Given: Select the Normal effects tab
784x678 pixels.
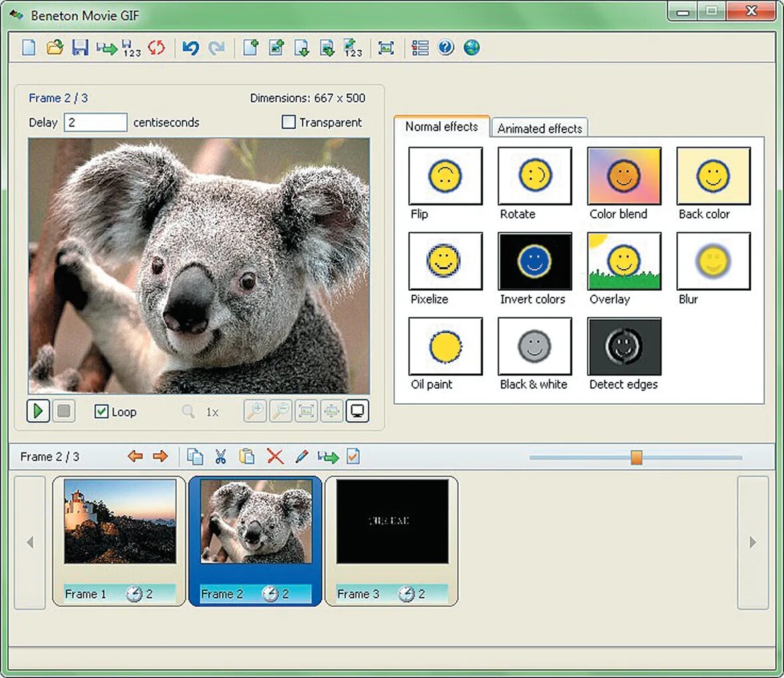Looking at the screenshot, I should click(442, 126).
